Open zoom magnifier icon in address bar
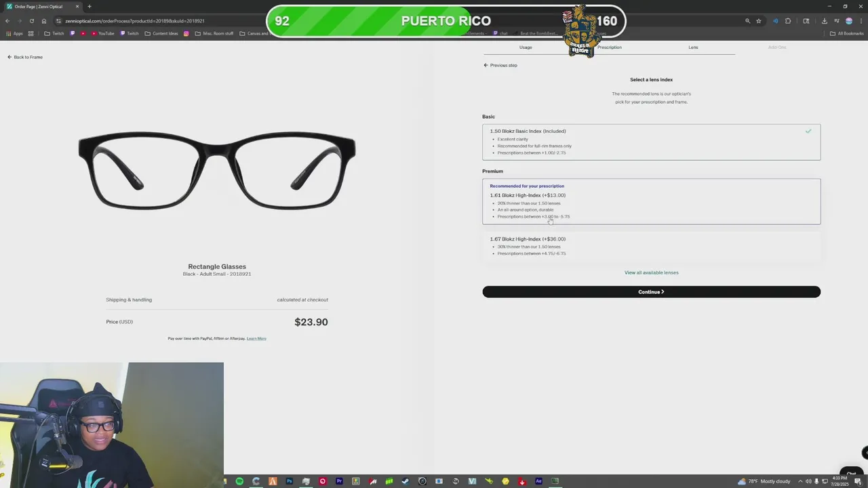The image size is (868, 488). tap(748, 21)
